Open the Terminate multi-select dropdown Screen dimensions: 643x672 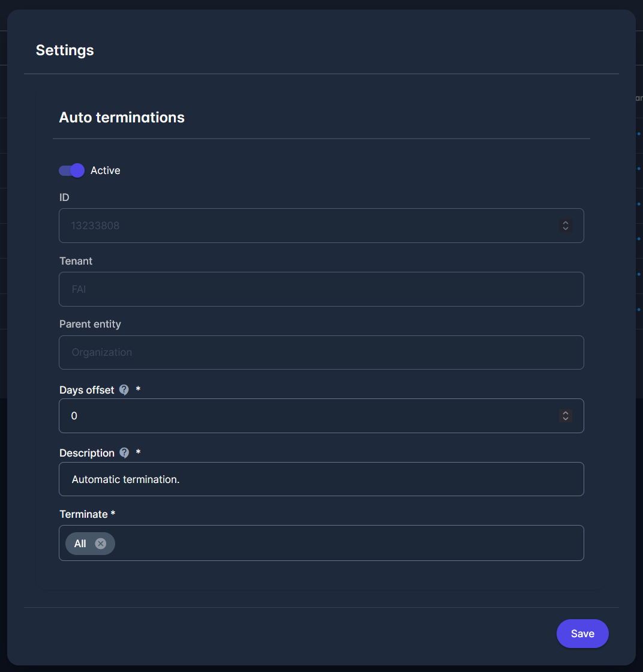348,543
